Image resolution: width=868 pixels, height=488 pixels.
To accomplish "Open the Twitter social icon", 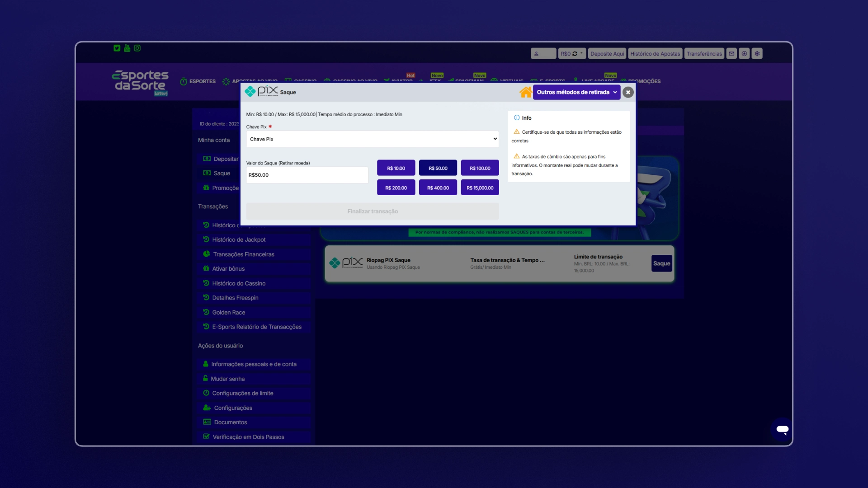I will pyautogui.click(x=117, y=48).
